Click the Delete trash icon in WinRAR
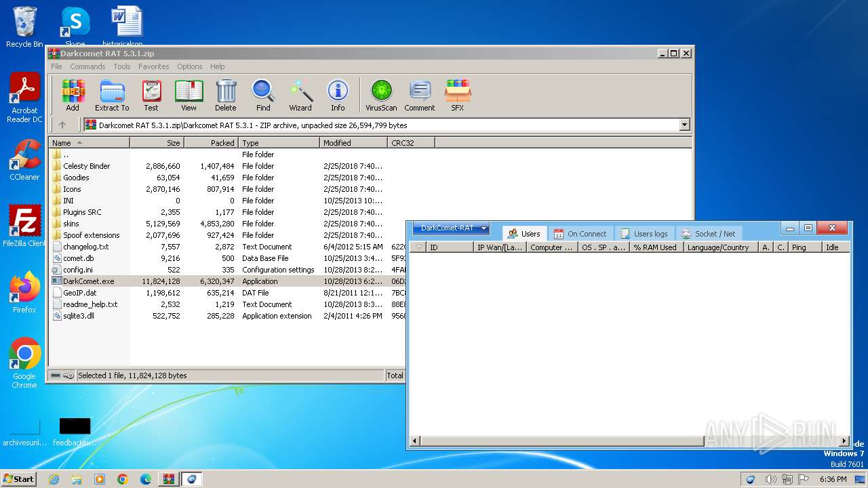 click(x=226, y=96)
